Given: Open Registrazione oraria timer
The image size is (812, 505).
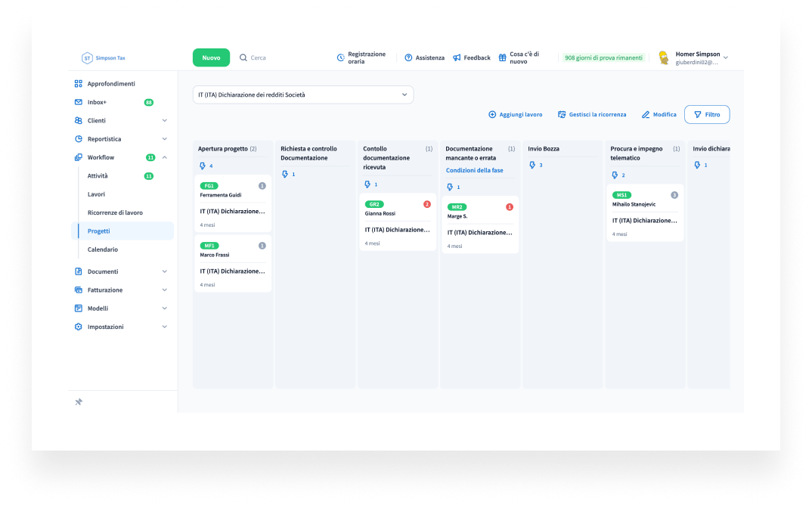Looking at the screenshot, I should click(361, 58).
